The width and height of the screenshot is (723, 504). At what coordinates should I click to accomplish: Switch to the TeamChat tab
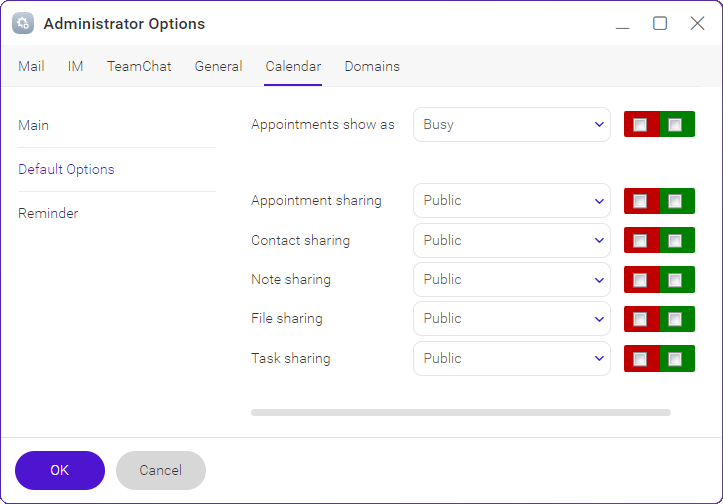[x=139, y=66]
